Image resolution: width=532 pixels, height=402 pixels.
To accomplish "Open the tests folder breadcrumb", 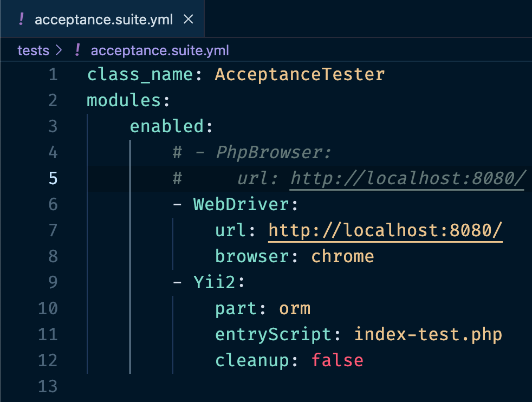I will [x=33, y=50].
